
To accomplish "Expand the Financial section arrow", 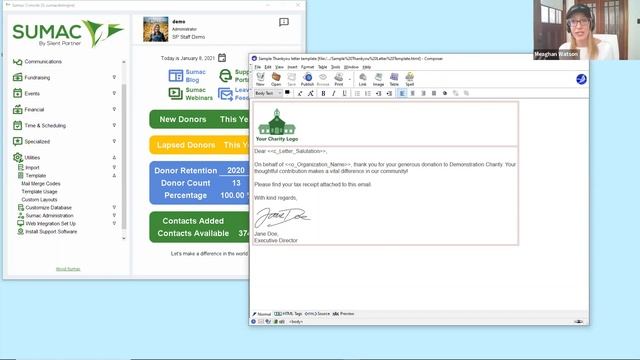I will (x=114, y=109).
